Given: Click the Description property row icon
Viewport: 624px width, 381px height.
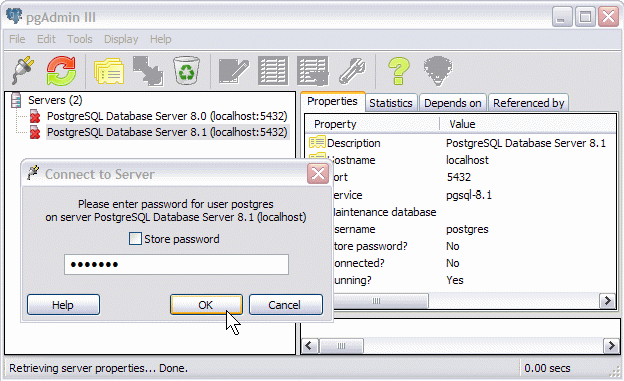Looking at the screenshot, I should click(317, 142).
